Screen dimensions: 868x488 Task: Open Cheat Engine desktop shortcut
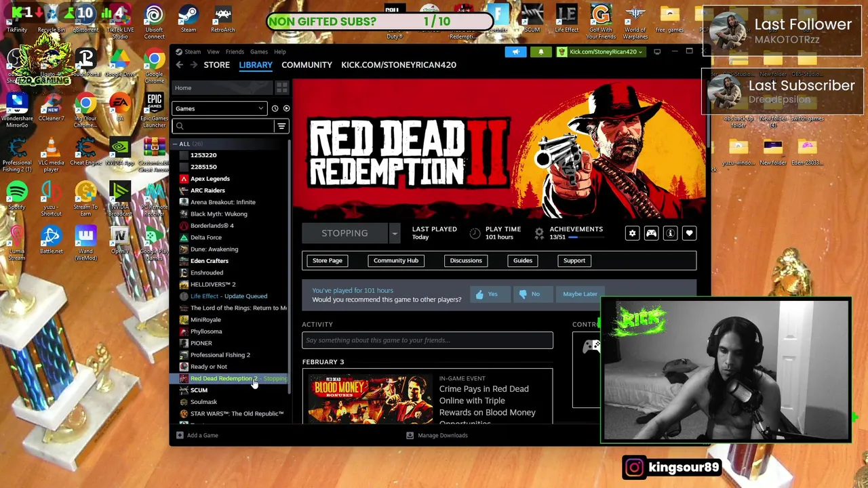85,152
